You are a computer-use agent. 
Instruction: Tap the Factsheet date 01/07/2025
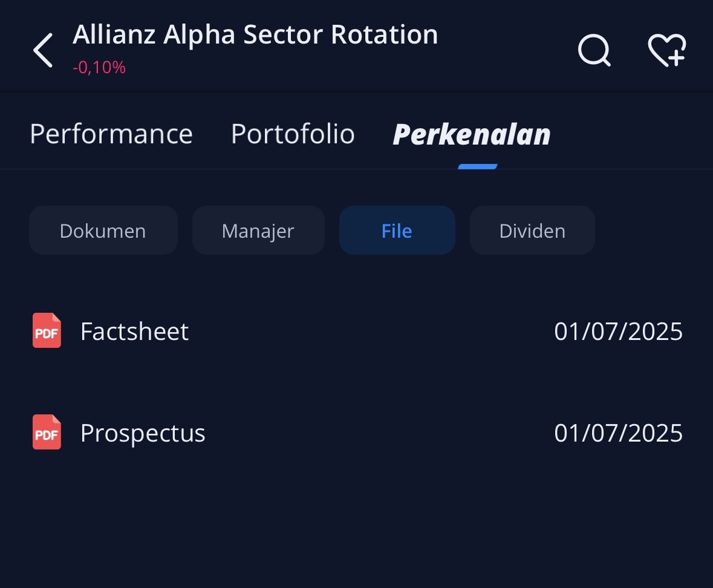[619, 331]
